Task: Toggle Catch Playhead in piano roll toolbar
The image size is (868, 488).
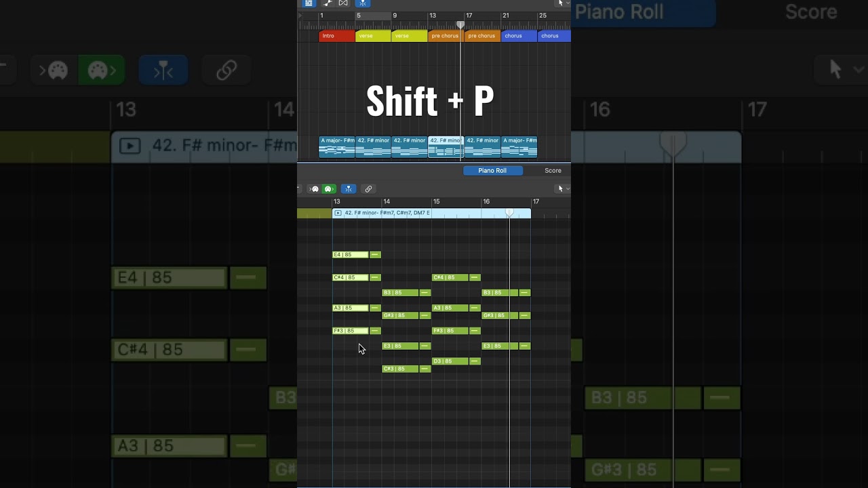Action: click(x=348, y=189)
